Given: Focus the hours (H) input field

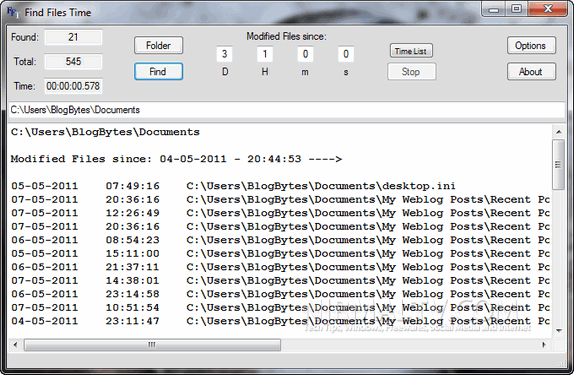Looking at the screenshot, I should (x=265, y=54).
